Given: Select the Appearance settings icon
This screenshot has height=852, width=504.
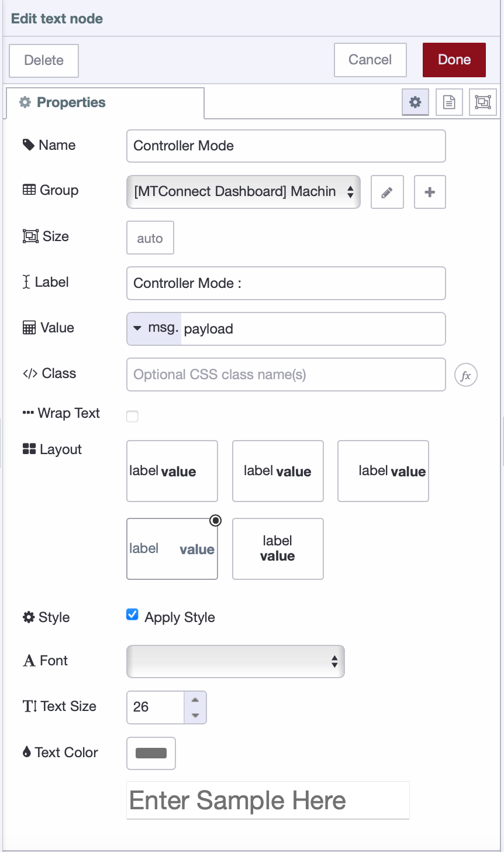Looking at the screenshot, I should pyautogui.click(x=483, y=102).
